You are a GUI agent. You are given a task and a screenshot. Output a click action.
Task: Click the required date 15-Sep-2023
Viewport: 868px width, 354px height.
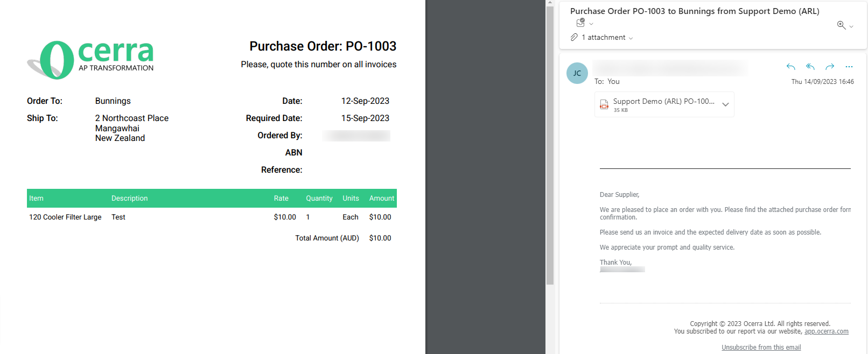pyautogui.click(x=365, y=118)
